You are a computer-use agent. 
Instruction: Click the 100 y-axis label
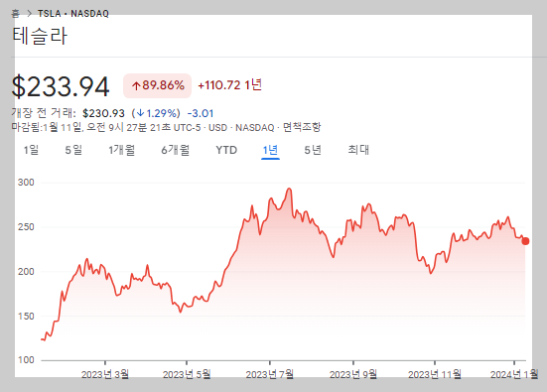pos(26,360)
